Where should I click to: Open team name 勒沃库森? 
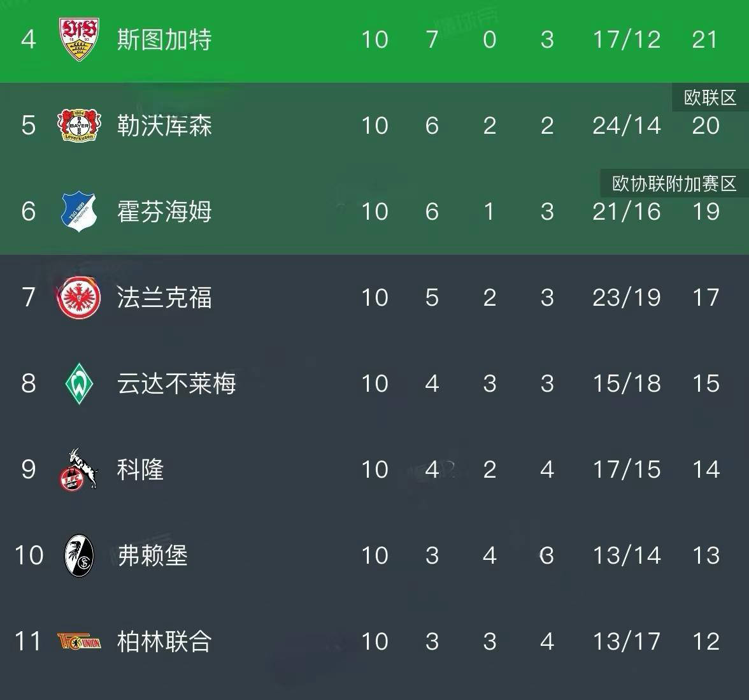[164, 125]
